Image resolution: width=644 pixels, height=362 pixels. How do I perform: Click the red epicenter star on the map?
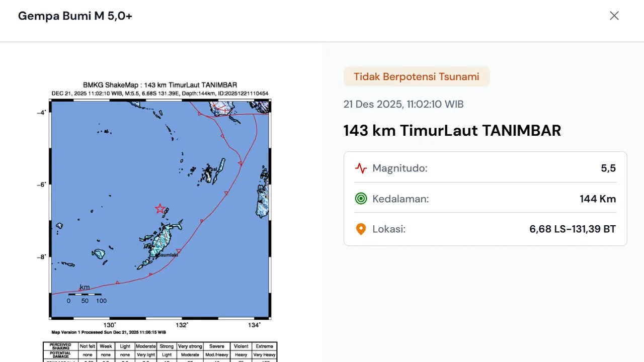[160, 209]
